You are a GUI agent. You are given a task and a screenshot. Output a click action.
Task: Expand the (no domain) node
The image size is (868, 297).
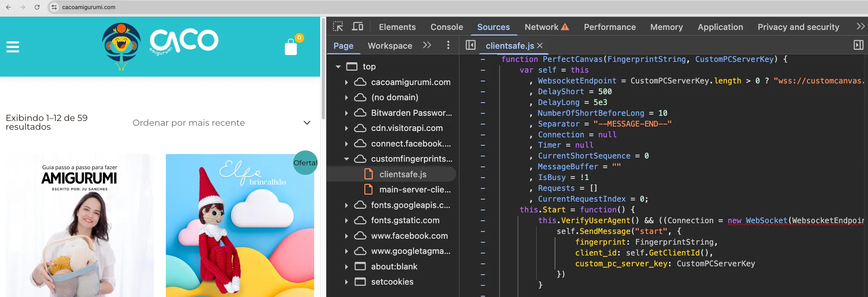pos(346,97)
